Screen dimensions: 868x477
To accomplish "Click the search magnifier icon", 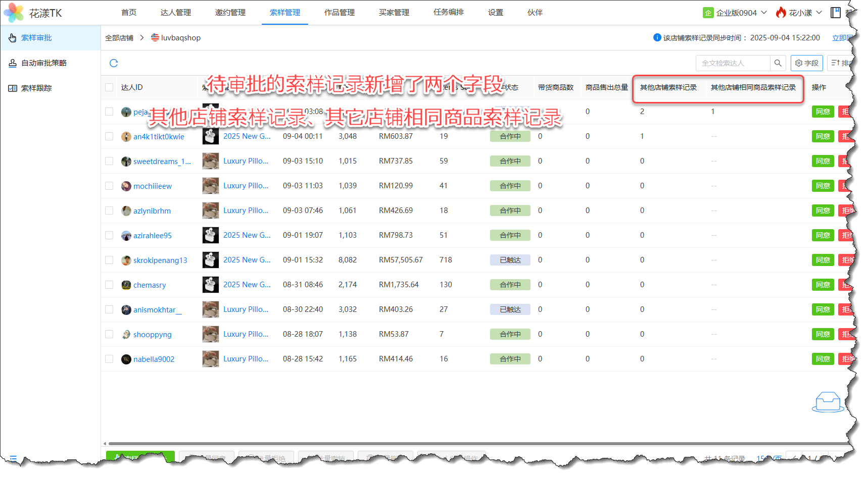I will pyautogui.click(x=778, y=63).
